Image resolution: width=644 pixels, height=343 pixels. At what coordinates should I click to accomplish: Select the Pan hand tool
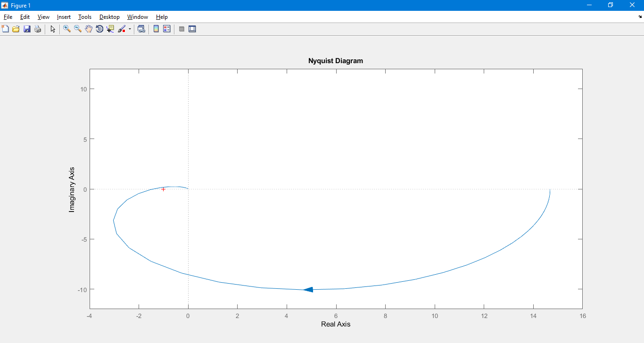click(x=89, y=29)
